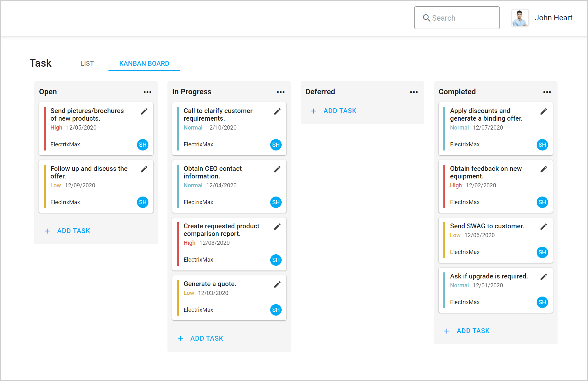Edit the 'Generate a quote' task
The width and height of the screenshot is (588, 381).
coord(277,284)
